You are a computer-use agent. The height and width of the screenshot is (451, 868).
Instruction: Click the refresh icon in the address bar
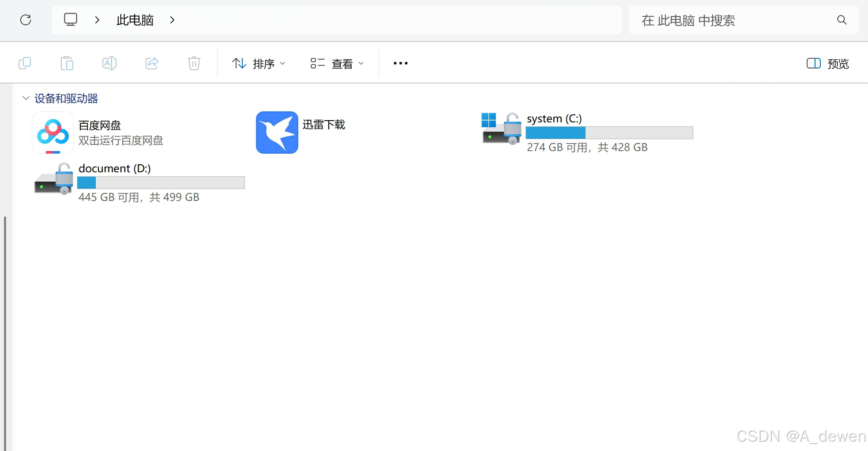coord(26,20)
